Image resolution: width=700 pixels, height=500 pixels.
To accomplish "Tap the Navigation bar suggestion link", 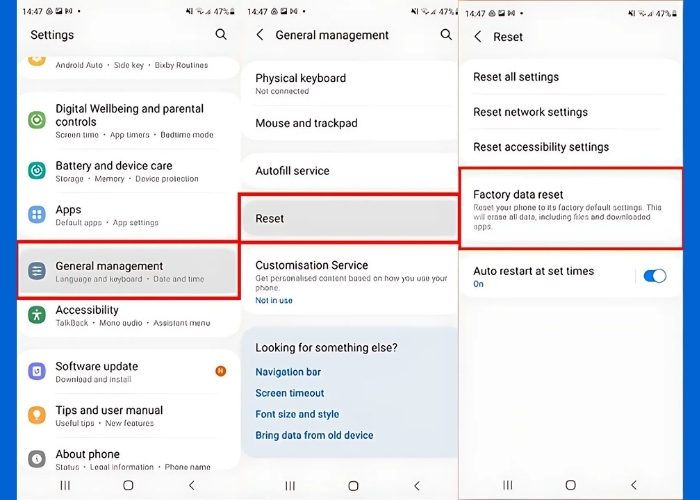I will pos(289,372).
